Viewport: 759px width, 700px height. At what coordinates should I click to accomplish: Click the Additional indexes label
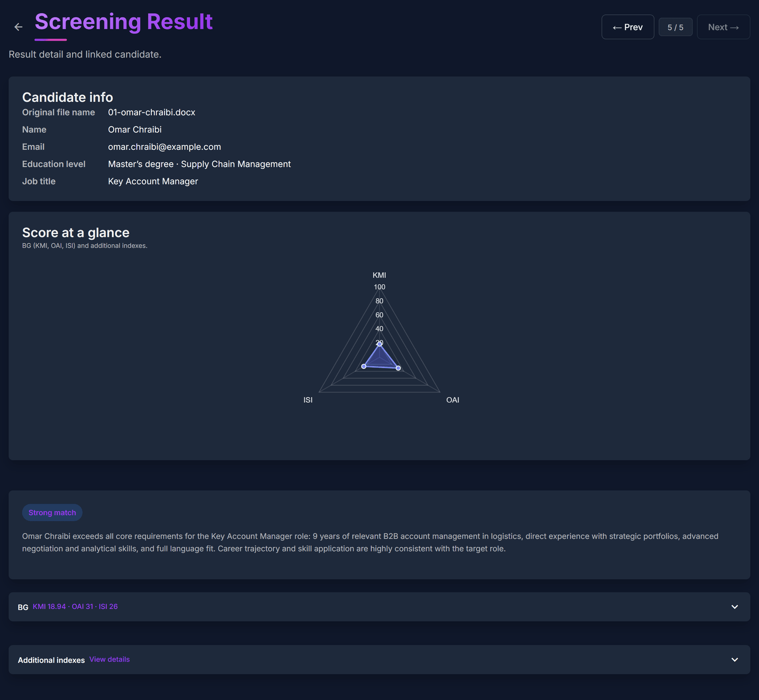(51, 660)
